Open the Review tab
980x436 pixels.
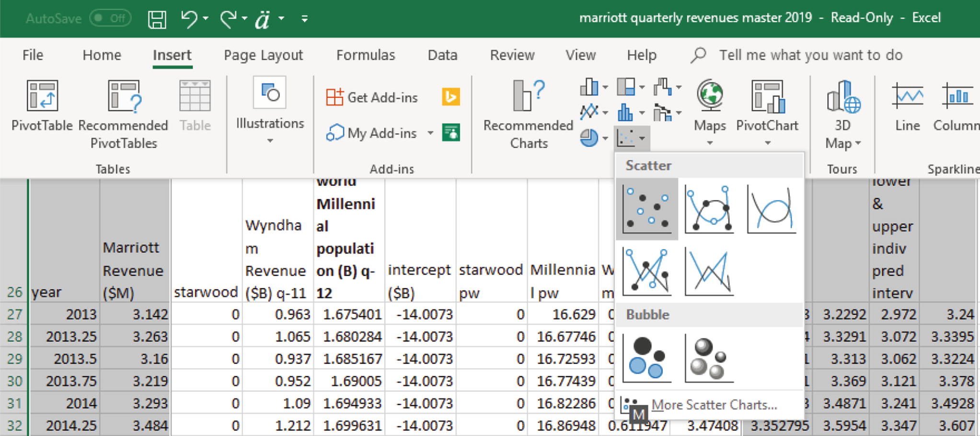pyautogui.click(x=512, y=55)
